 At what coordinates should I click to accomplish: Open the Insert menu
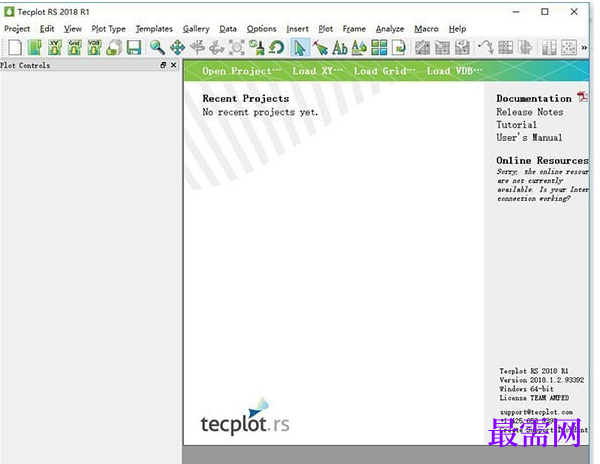point(297,29)
